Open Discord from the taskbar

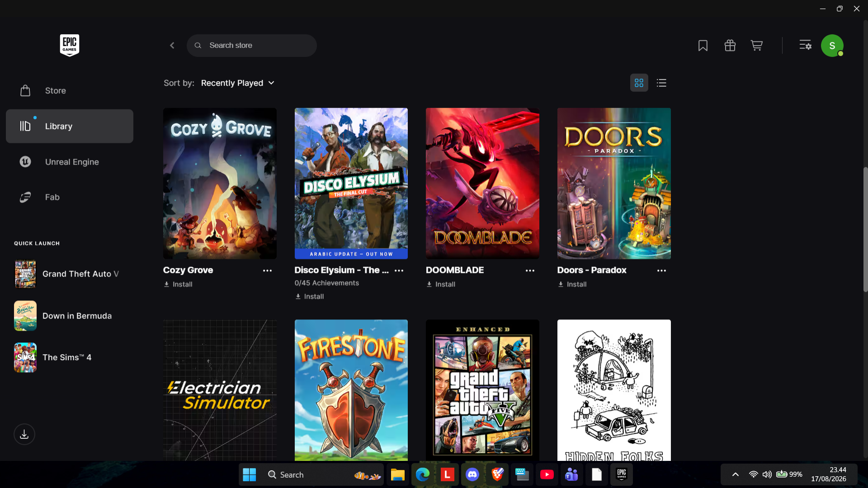point(472,475)
